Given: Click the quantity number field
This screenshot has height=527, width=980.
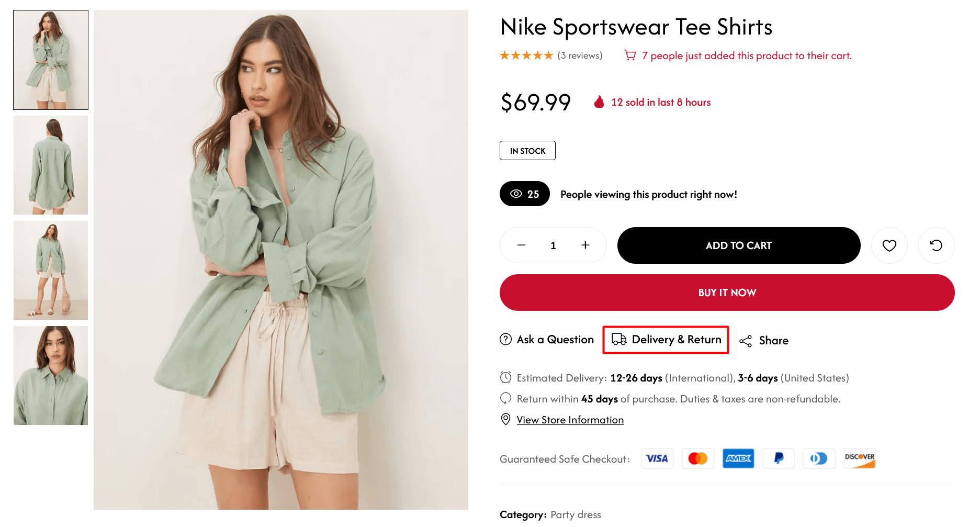Looking at the screenshot, I should [553, 245].
